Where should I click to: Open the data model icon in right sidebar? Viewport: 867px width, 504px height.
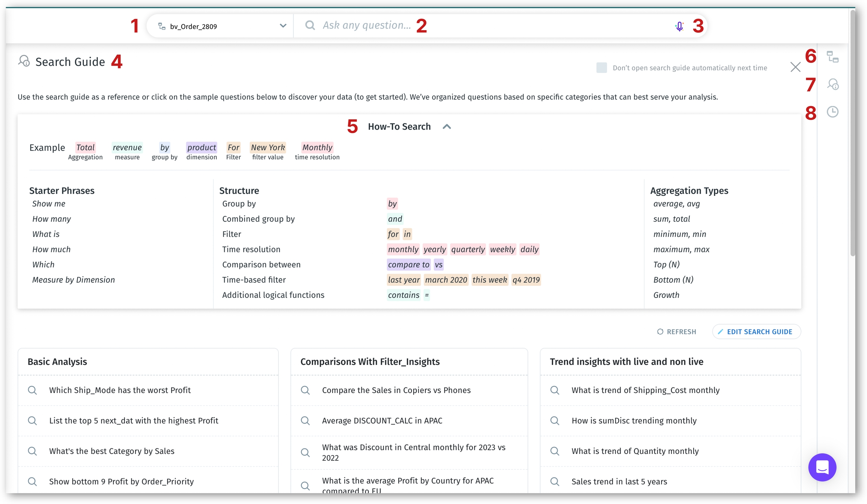coord(832,57)
